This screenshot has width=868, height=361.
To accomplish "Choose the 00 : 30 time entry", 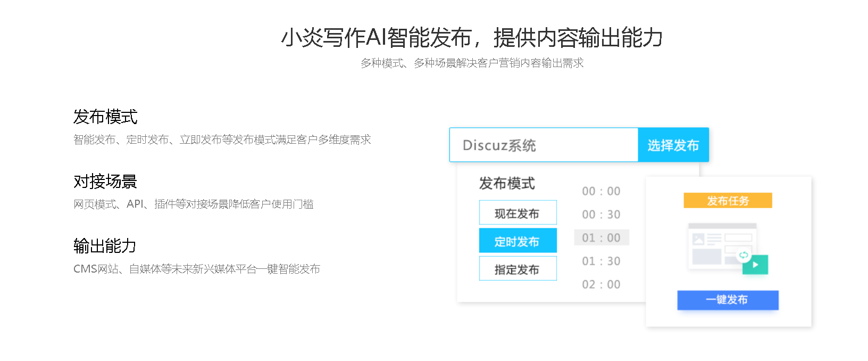I will click(x=601, y=215).
